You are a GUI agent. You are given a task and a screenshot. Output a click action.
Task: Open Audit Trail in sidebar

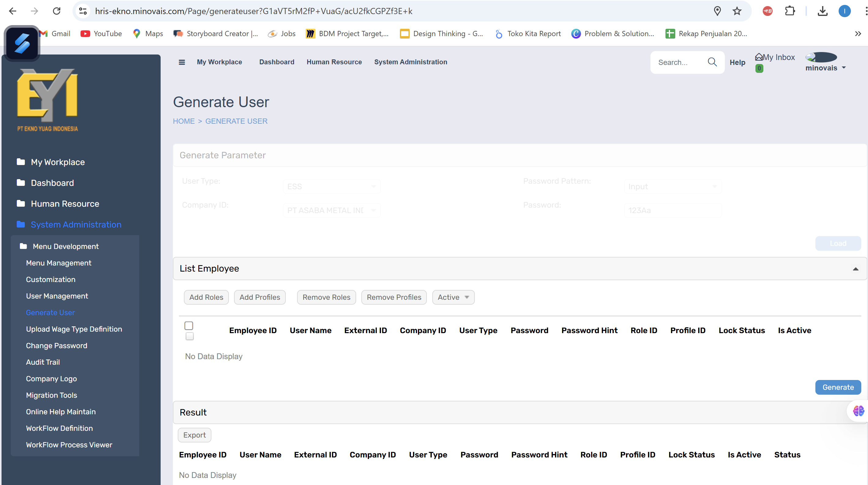(x=43, y=362)
